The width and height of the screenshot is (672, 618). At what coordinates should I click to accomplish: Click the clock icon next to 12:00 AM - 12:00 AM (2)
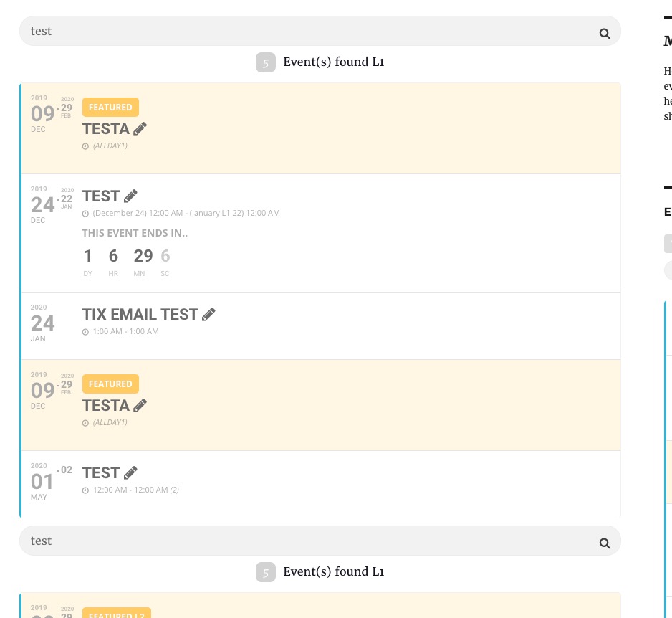pyautogui.click(x=86, y=490)
